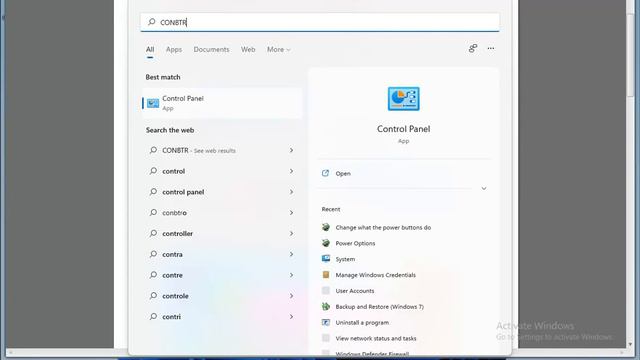The image size is (640, 360).
Task: Switch to the Web tab
Action: click(248, 49)
